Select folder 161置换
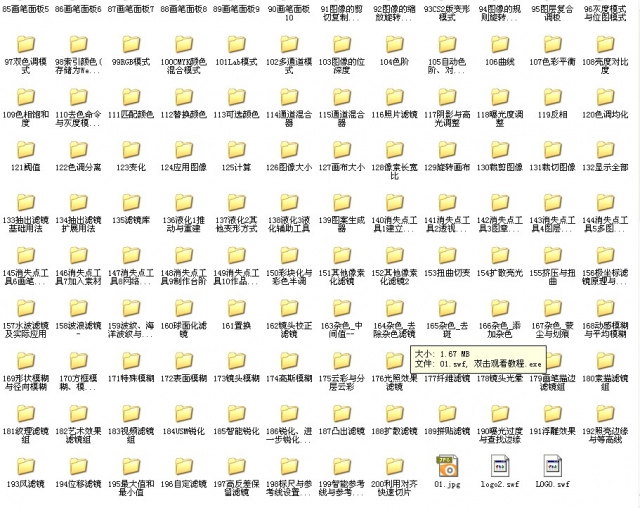Image resolution: width=640 pixels, height=508 pixels. (x=236, y=308)
